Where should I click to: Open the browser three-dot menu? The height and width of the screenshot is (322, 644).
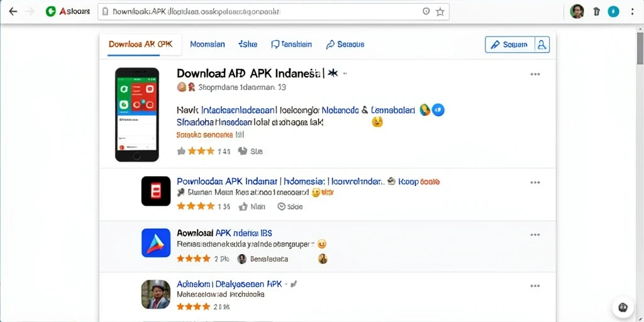(632, 11)
